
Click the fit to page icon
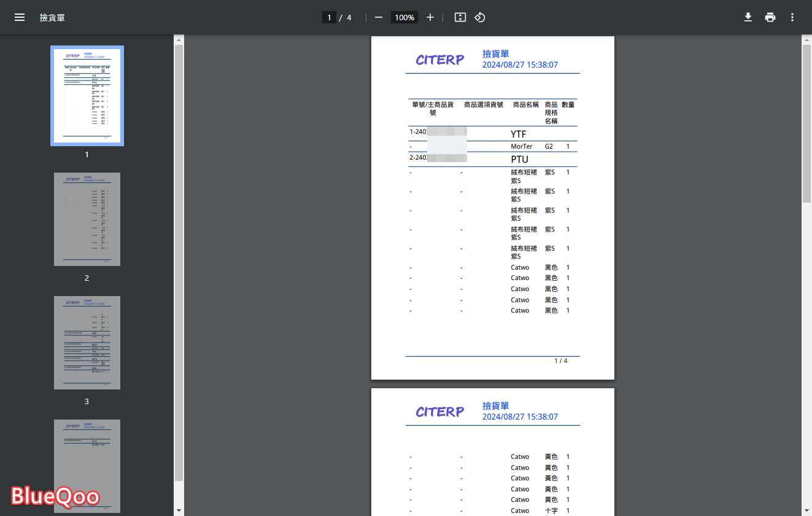pos(460,17)
